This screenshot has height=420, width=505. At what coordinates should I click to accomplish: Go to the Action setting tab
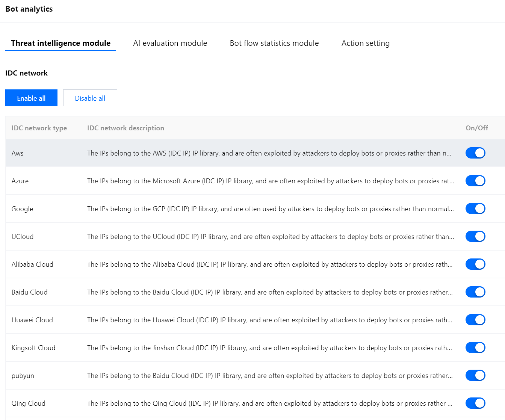tap(365, 43)
